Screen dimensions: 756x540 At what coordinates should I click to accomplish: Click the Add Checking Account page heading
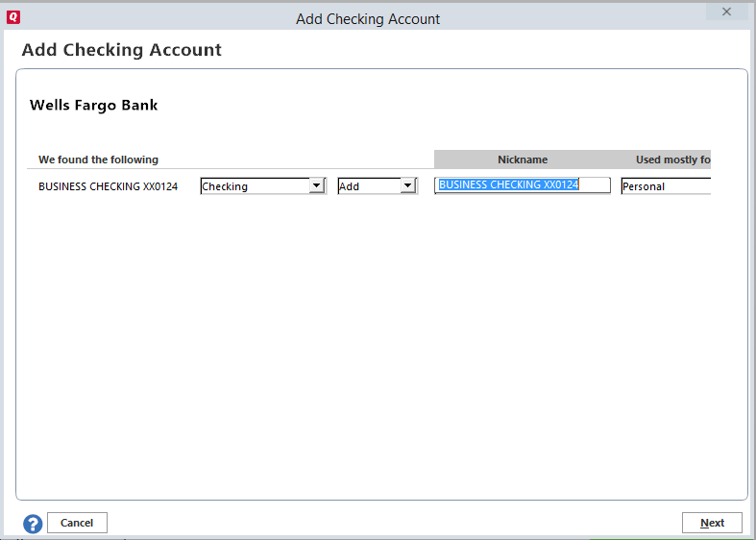click(x=121, y=50)
